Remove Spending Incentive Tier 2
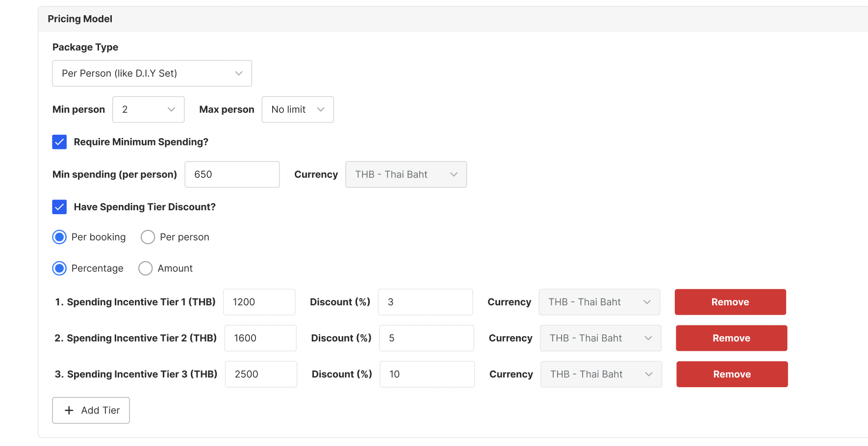This screenshot has width=868, height=446. (731, 338)
